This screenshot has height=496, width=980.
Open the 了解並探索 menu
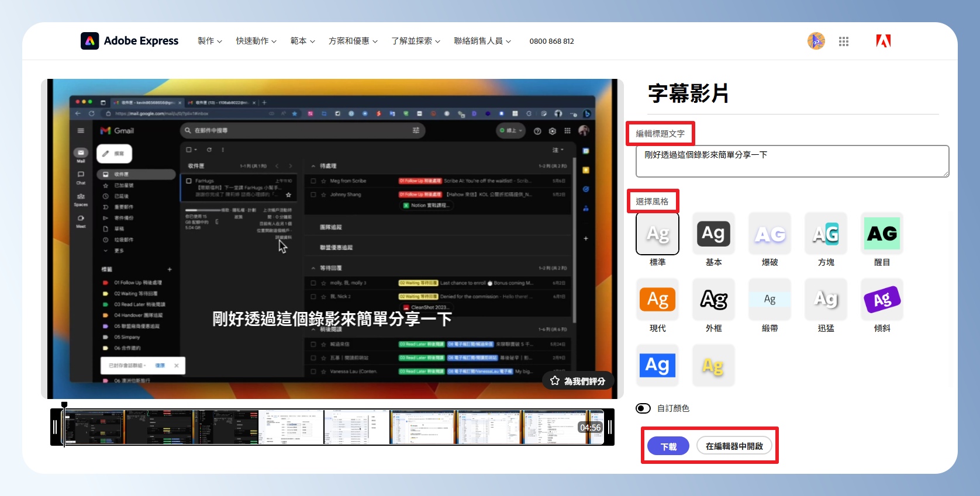pos(415,41)
